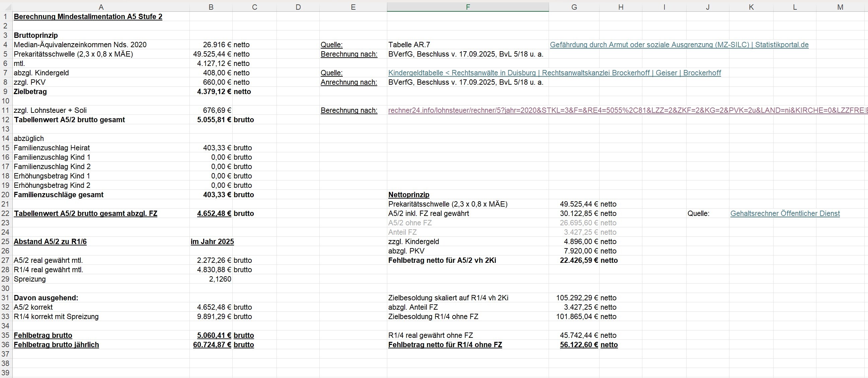Image resolution: width=868 pixels, height=378 pixels.
Task: Open the Statistikportal.de Armut link
Action: 679,45
